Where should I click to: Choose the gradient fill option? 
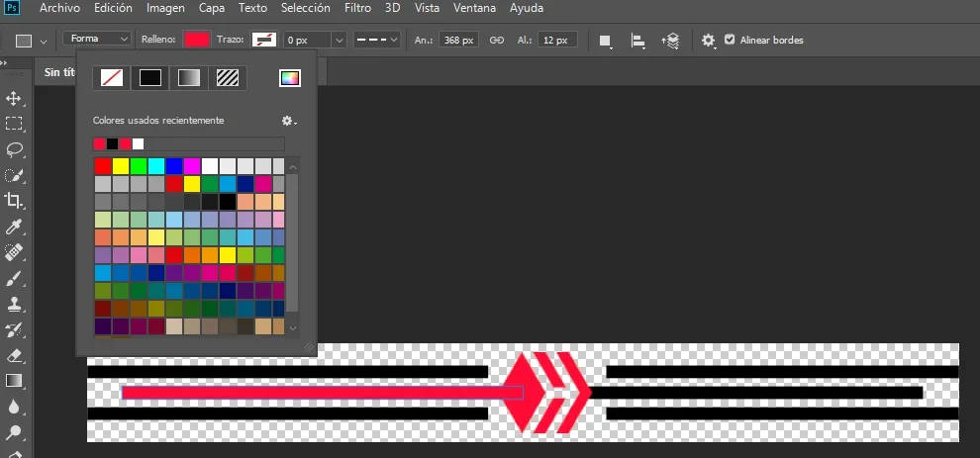[x=189, y=78]
